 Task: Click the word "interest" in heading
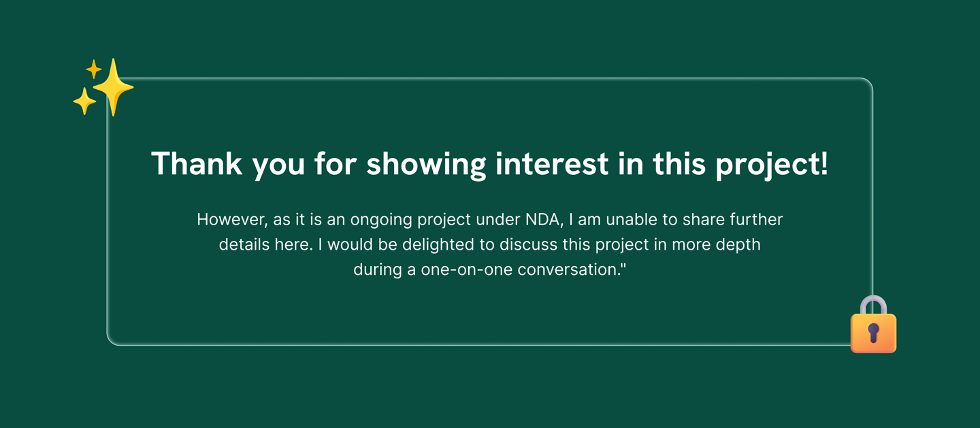[553, 165]
